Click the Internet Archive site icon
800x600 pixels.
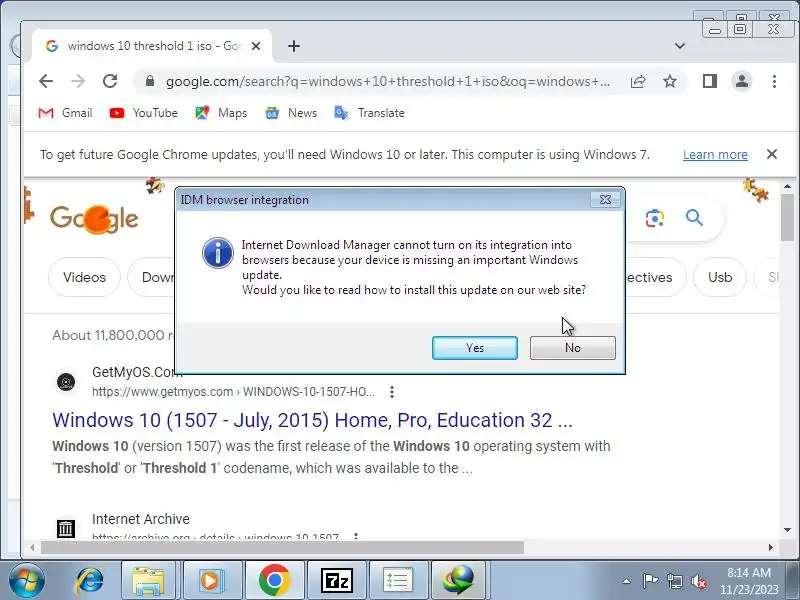[66, 529]
